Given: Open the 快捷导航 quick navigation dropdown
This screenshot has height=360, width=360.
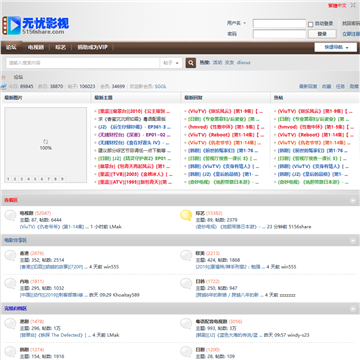Looking at the screenshot, I should (x=336, y=47).
